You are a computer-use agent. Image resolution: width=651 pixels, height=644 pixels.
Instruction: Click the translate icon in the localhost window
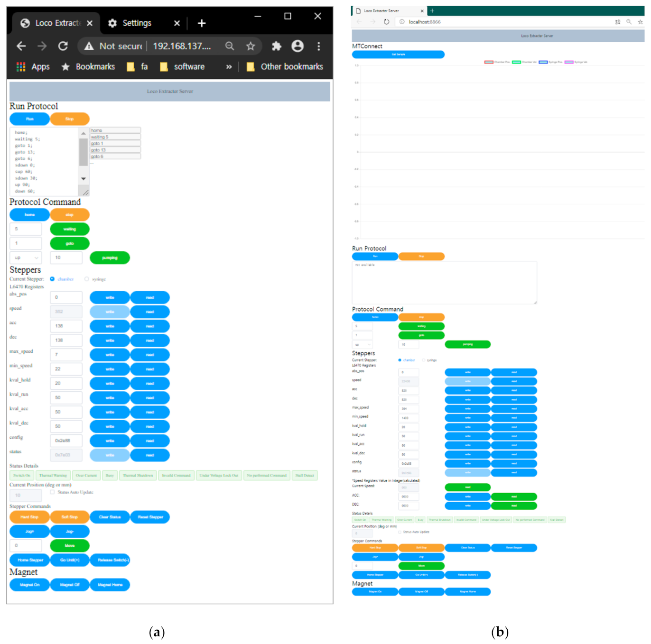[618, 22]
